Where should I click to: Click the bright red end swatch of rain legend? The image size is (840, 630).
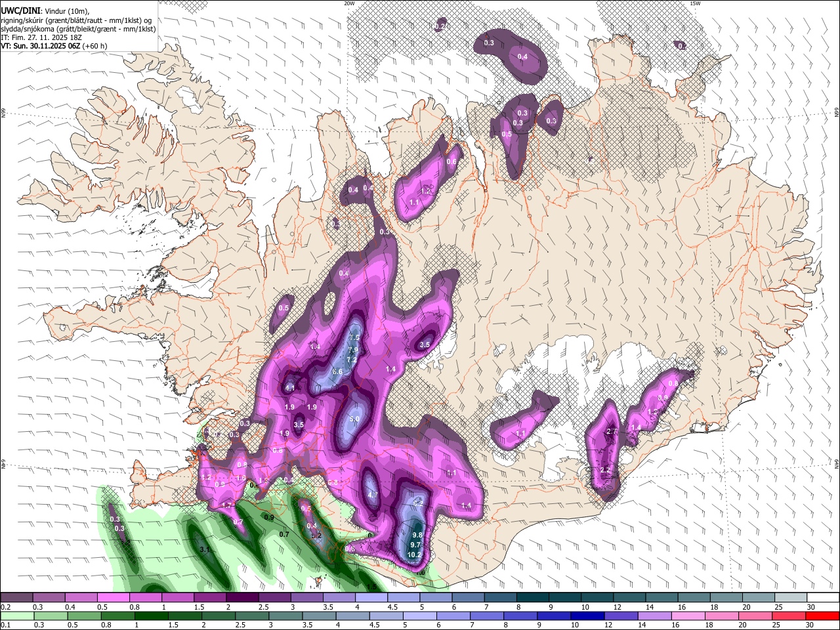click(x=822, y=616)
